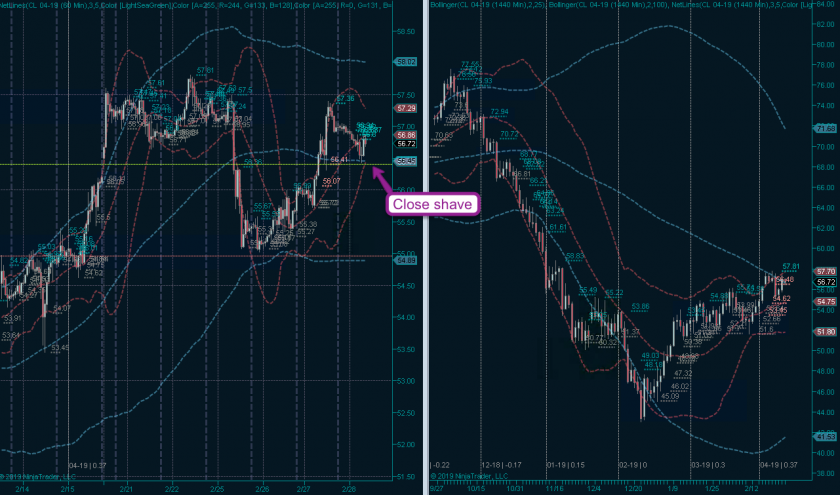Click the 58.50 axis label on left chart
Screen dimensions: 840x495
pyautogui.click(x=405, y=32)
